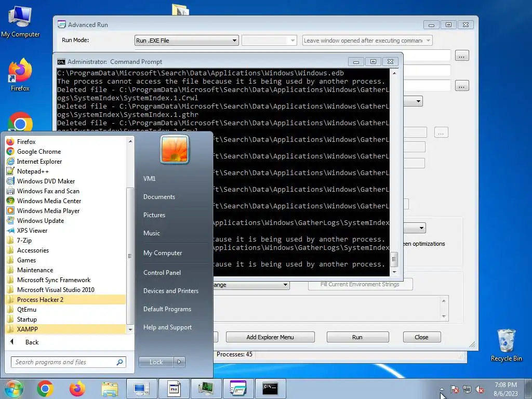Open Recycle Bin on desktop
Image resolution: width=532 pixels, height=399 pixels.
click(x=506, y=345)
